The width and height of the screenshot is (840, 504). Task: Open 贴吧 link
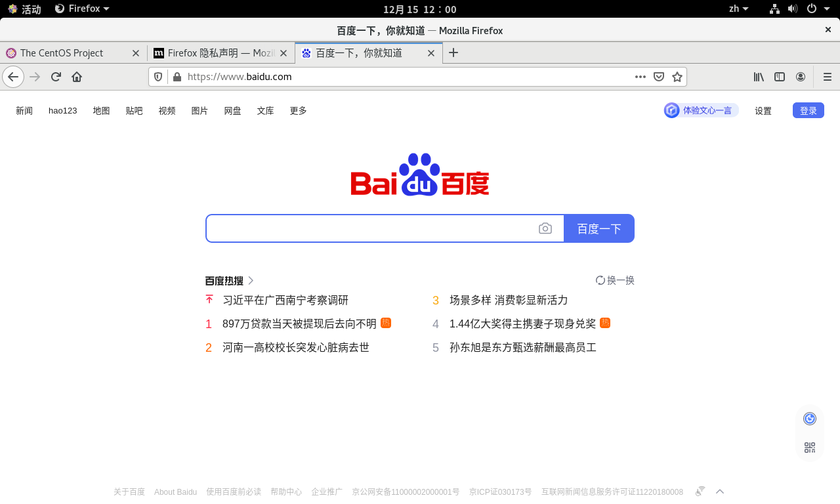(135, 111)
